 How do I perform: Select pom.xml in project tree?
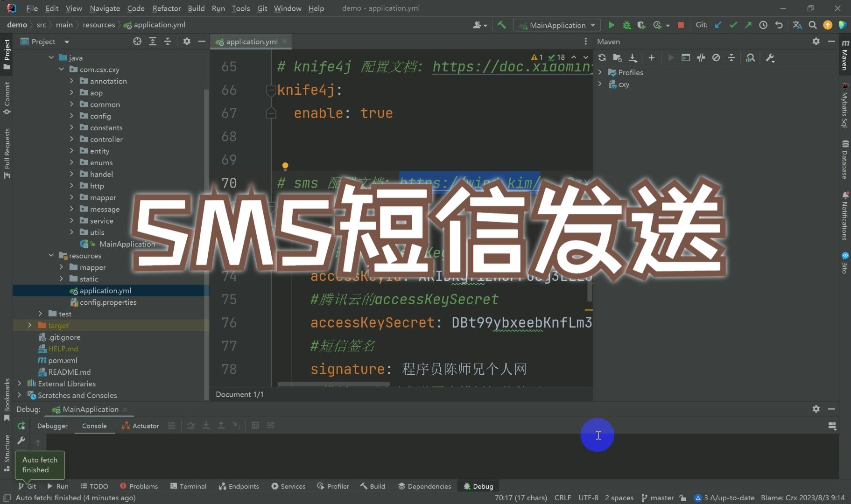(x=63, y=360)
